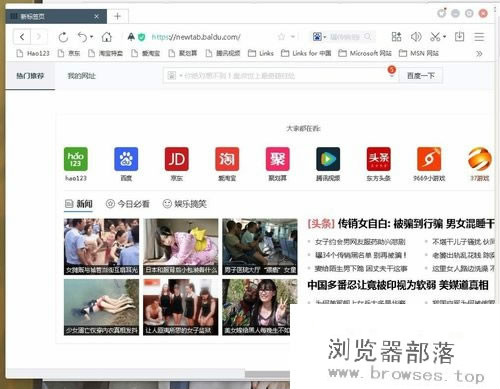Open the Baidu paw search engine selector
The height and width of the screenshot is (389, 500).
click(319, 37)
